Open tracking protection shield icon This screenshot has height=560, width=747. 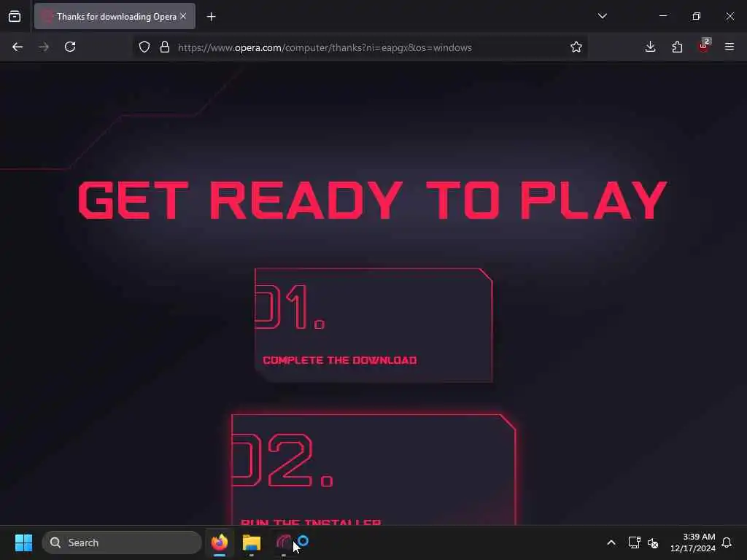[144, 47]
